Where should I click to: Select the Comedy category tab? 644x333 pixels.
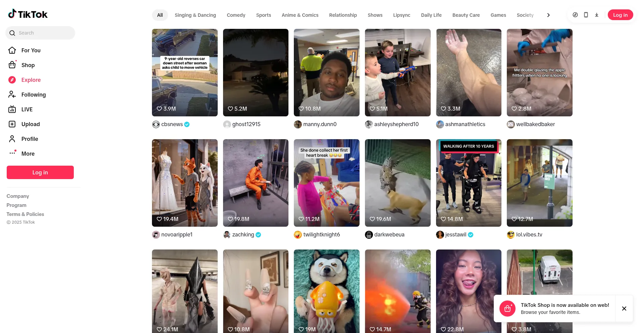(236, 15)
